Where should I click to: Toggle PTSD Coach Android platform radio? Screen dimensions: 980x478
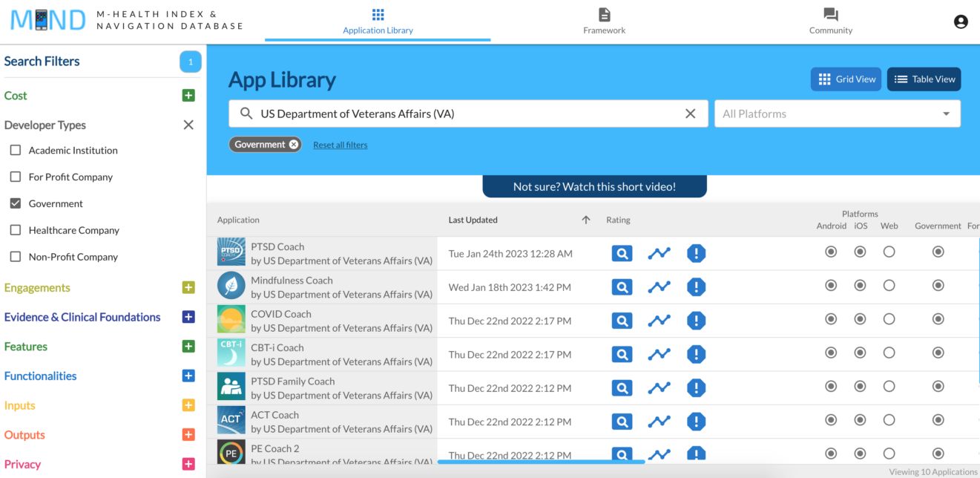831,252
